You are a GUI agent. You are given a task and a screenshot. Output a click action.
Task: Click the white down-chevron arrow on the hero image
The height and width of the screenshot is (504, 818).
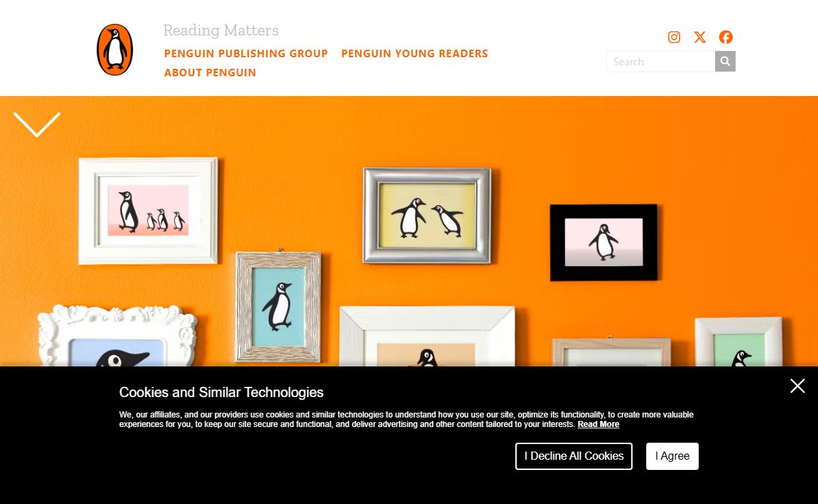tap(37, 125)
